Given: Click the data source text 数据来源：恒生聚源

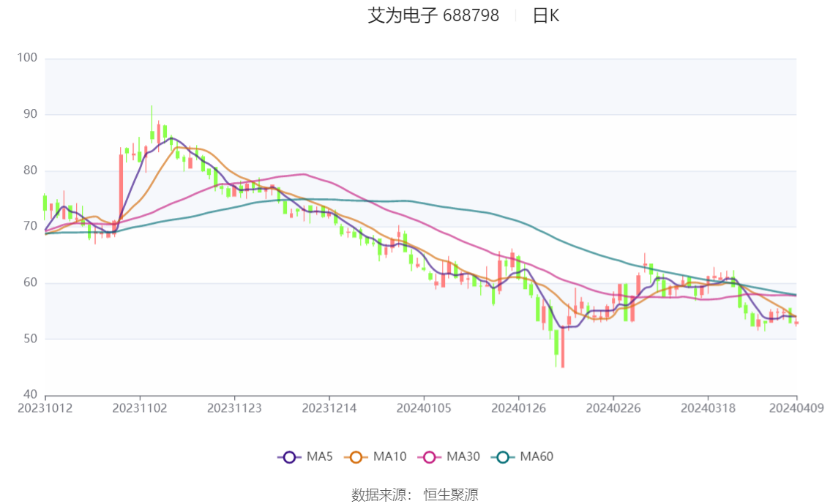Looking at the screenshot, I should point(415,495).
